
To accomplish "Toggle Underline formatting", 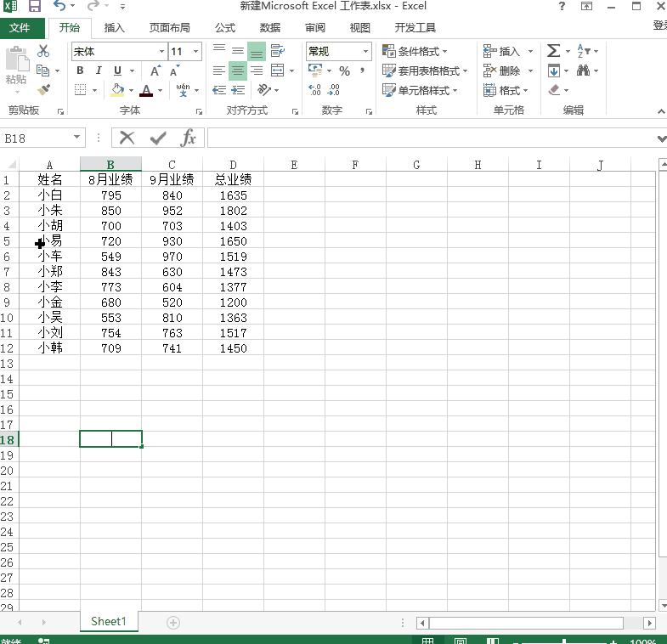I will [x=118, y=71].
